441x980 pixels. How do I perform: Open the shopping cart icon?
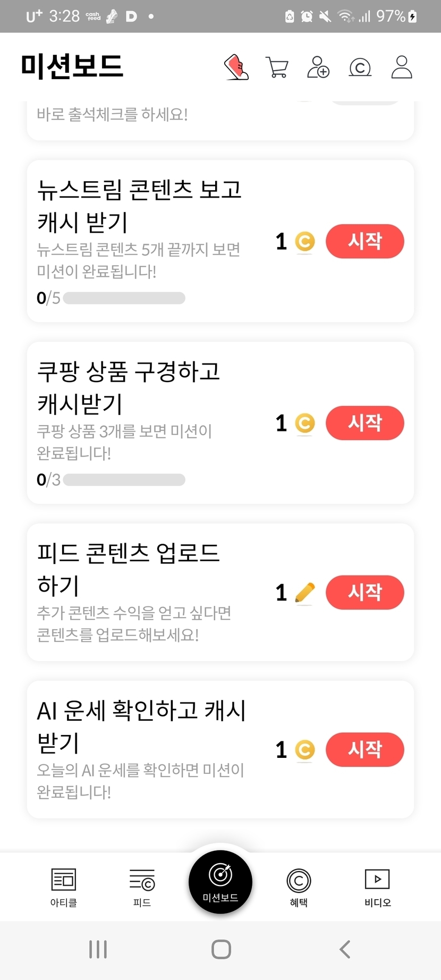(x=277, y=67)
